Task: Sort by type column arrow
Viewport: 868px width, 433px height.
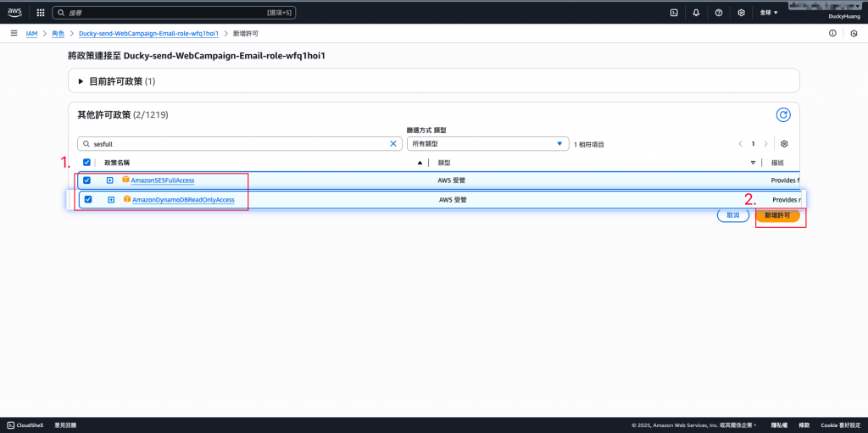Action: [753, 162]
